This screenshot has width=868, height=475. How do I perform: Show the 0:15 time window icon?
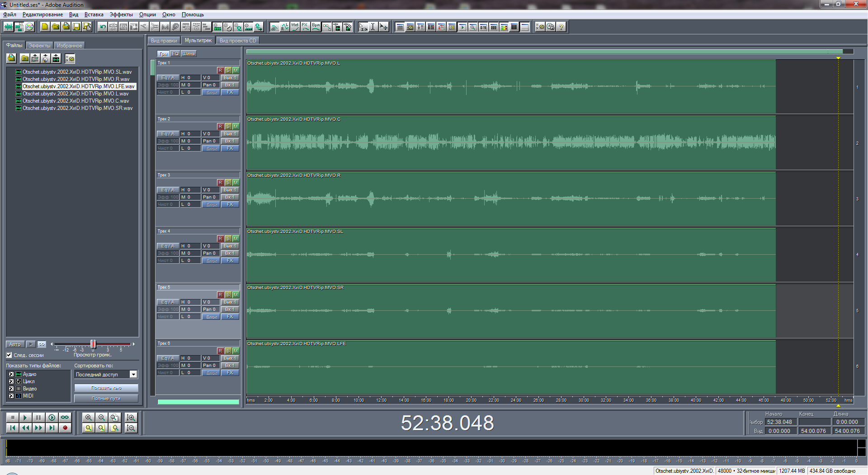pyautogui.click(x=483, y=27)
